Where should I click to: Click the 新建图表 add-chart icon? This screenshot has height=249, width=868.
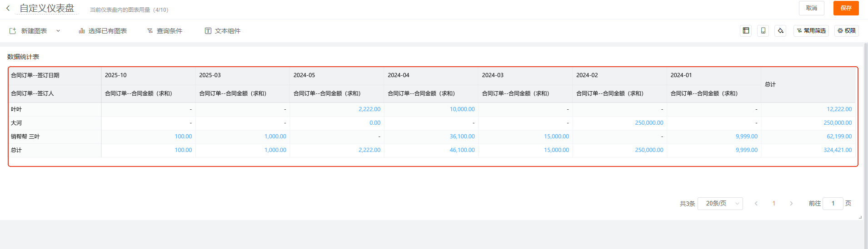tap(13, 31)
